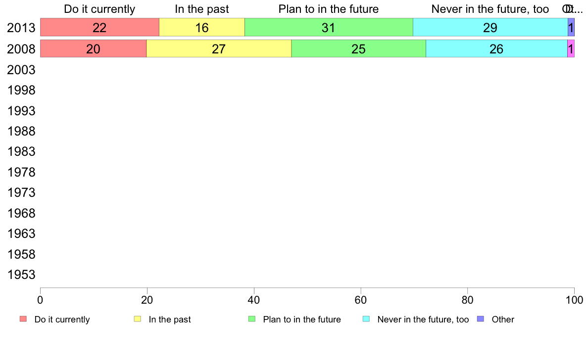Select the 2013 cyan segment showing 29
This screenshot has width=588, height=364.
490,27
